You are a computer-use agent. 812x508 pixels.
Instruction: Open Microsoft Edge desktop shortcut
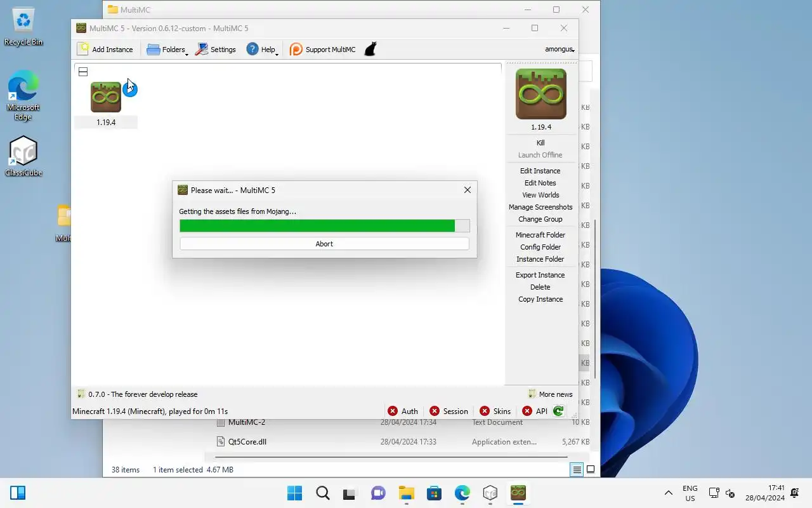click(x=23, y=96)
